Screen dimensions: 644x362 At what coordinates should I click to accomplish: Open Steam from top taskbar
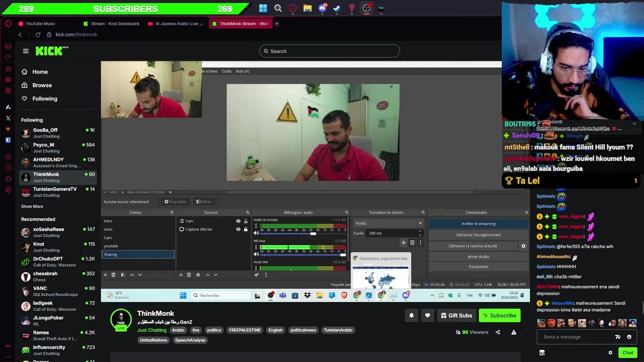coord(337,8)
